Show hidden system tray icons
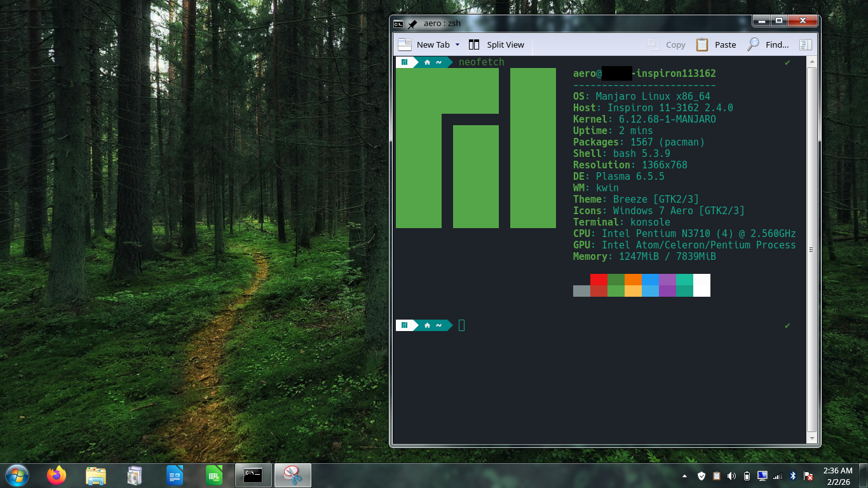Viewport: 868px width, 488px height. click(684, 475)
